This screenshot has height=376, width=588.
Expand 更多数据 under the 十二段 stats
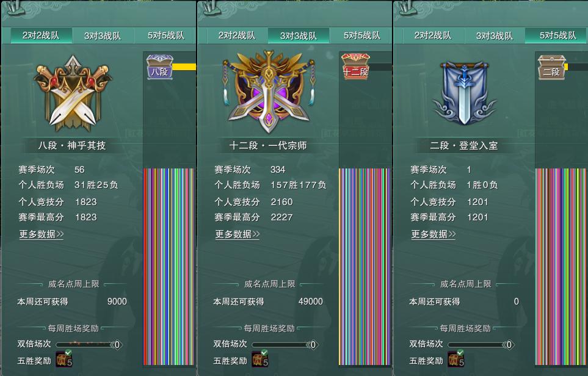click(238, 234)
